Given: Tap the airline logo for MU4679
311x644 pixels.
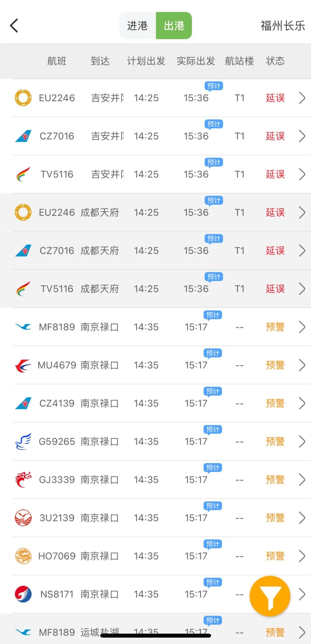Looking at the screenshot, I should pos(23,365).
